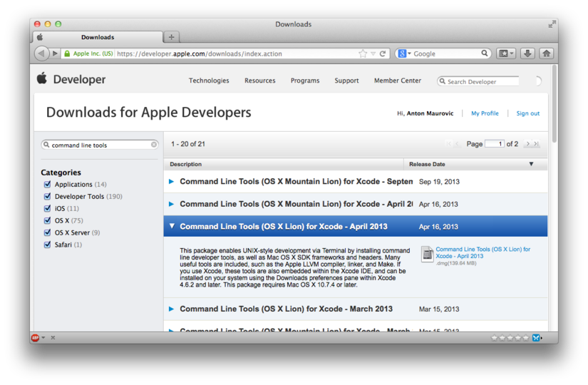Disable the Safari category filter
This screenshot has width=588, height=385.
click(48, 245)
